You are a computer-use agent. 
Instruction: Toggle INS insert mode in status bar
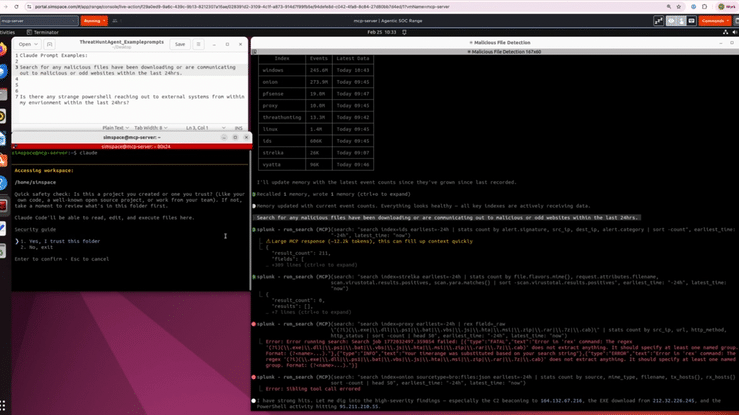[x=238, y=128]
